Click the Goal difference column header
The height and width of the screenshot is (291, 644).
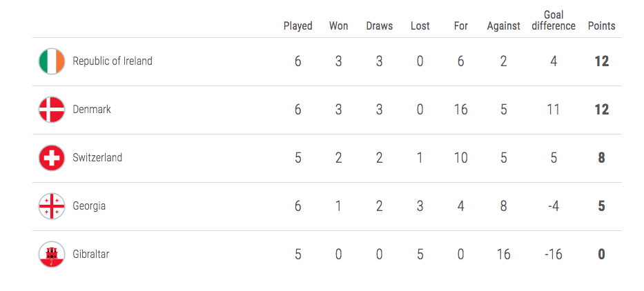pyautogui.click(x=554, y=21)
